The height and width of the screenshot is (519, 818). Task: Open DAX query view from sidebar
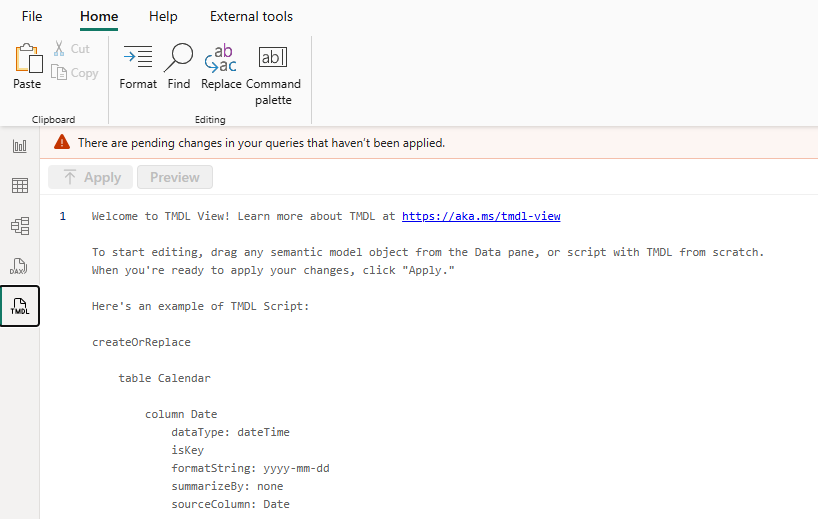pyautogui.click(x=20, y=266)
